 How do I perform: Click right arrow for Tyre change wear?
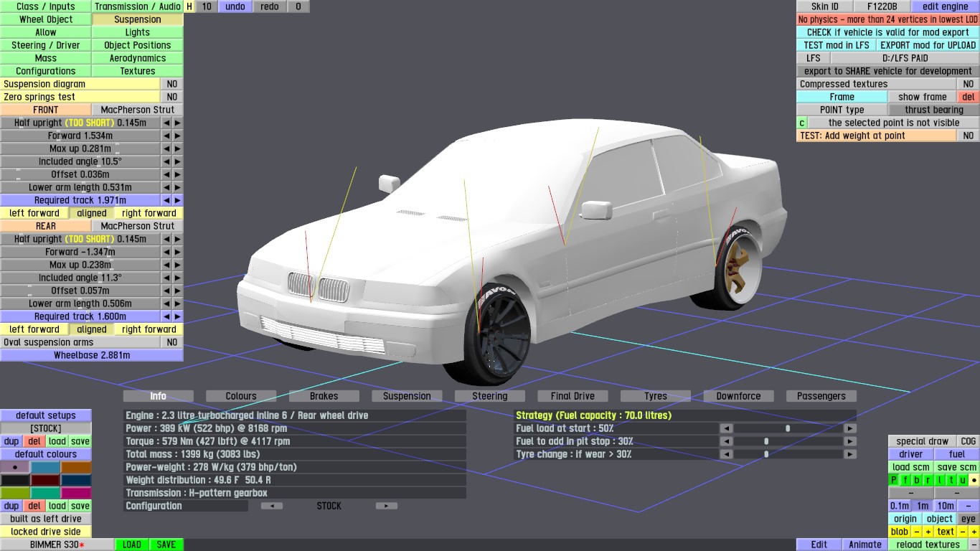[850, 454]
